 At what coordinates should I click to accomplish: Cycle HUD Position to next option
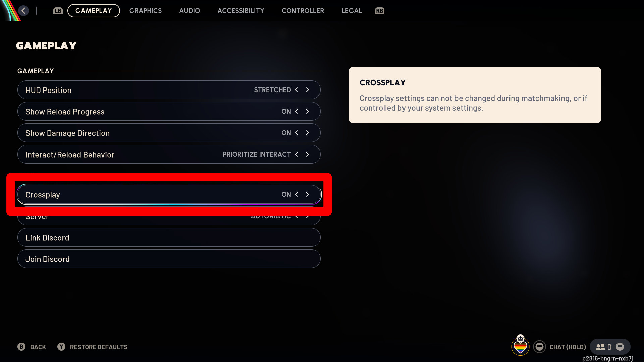point(307,90)
